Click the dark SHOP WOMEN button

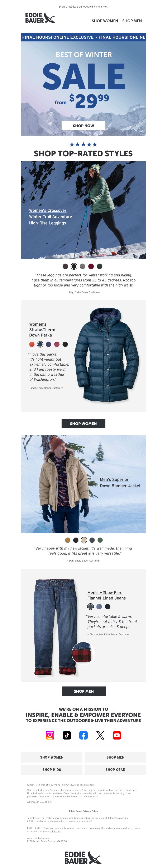pyautogui.click(x=83, y=424)
